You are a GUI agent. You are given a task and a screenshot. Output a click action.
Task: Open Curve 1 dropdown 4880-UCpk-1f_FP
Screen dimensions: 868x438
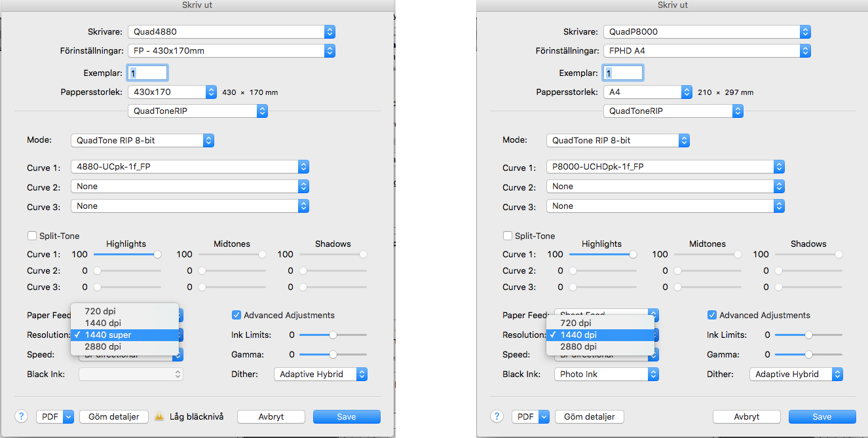click(189, 167)
